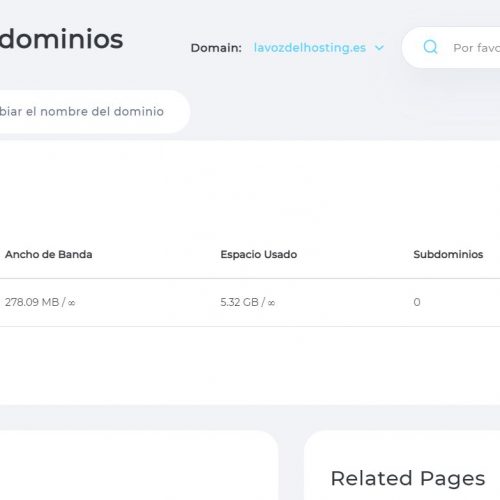
Task: Click the Related Pages heading
Action: tap(408, 478)
